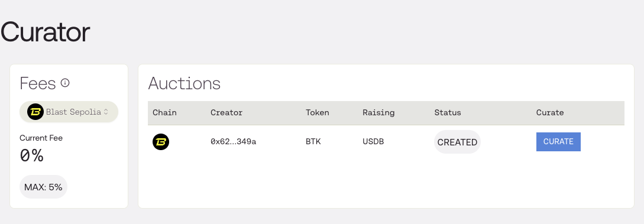Click the Blast chain icon in auction row
Screen dimensions: 644x224
(x=161, y=142)
